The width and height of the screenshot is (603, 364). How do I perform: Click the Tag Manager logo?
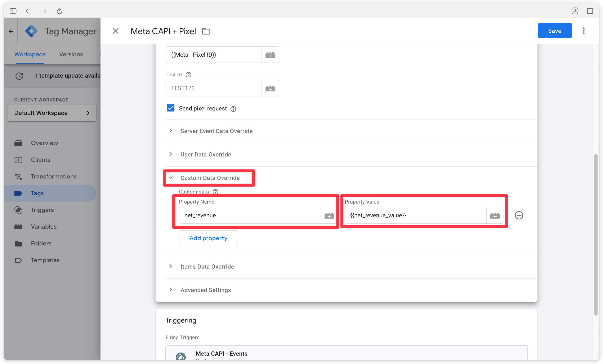tap(32, 31)
